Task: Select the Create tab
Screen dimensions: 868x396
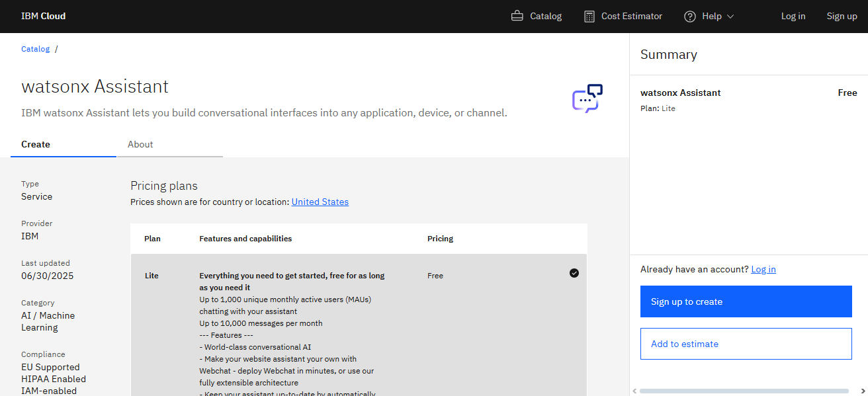Action: pos(64,144)
